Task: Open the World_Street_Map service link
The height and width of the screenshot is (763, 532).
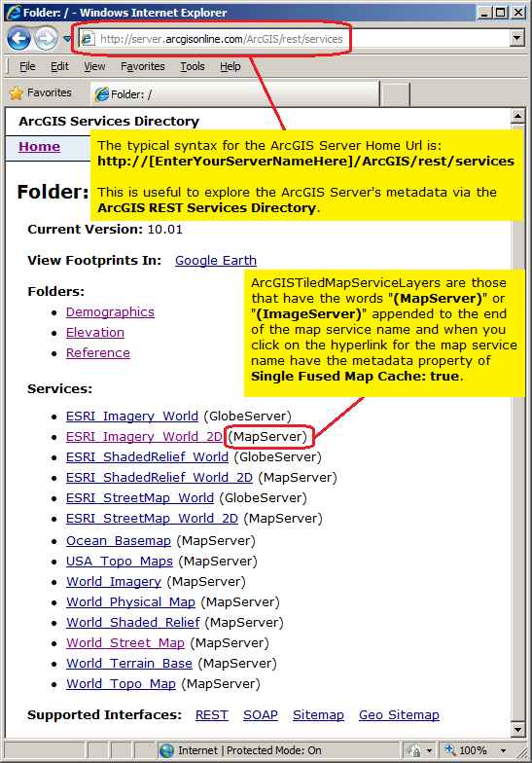Action: point(125,642)
